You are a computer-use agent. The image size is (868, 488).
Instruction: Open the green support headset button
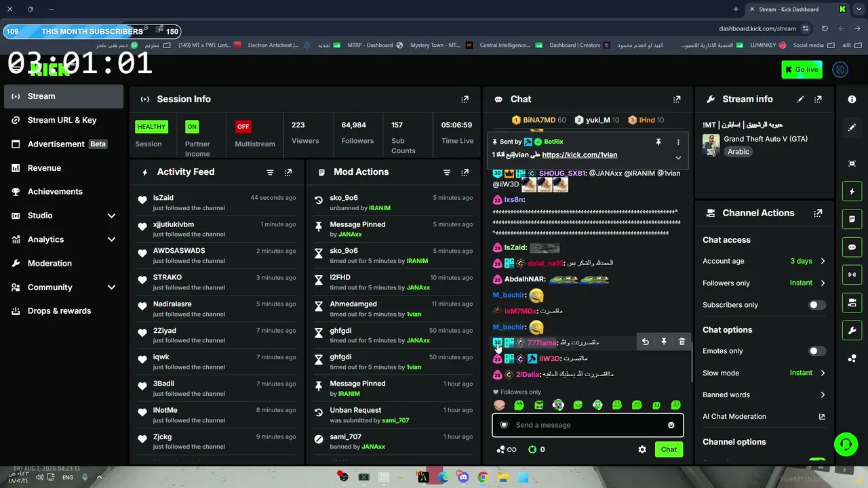(x=846, y=445)
